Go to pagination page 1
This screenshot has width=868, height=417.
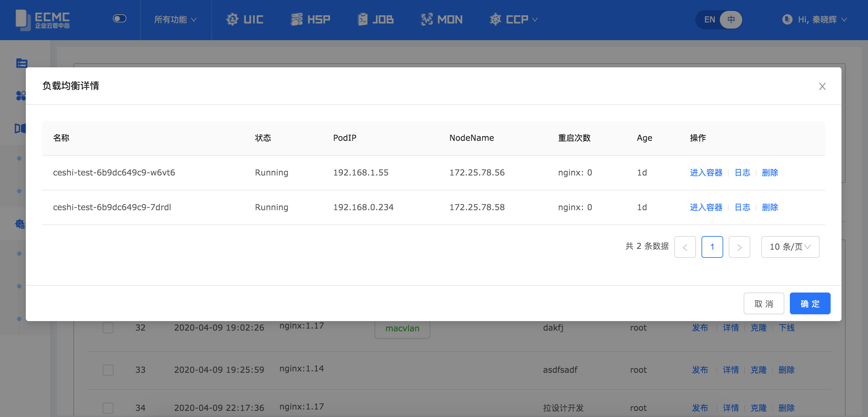click(712, 247)
